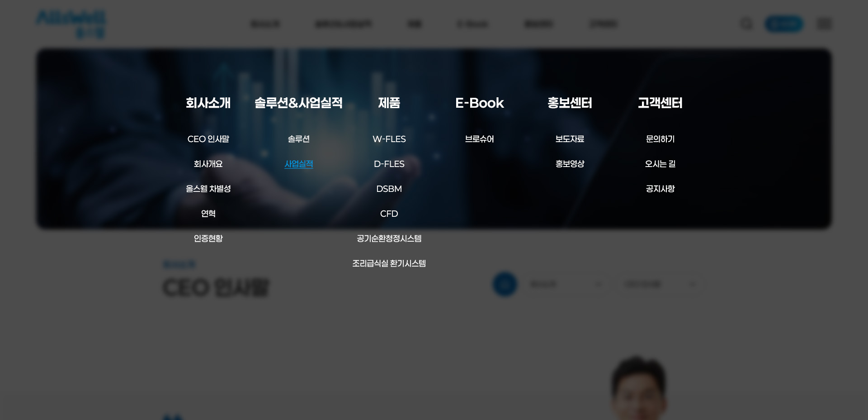Open highlighted 사업실적 link
Viewport: 868px width, 420px height.
(298, 164)
